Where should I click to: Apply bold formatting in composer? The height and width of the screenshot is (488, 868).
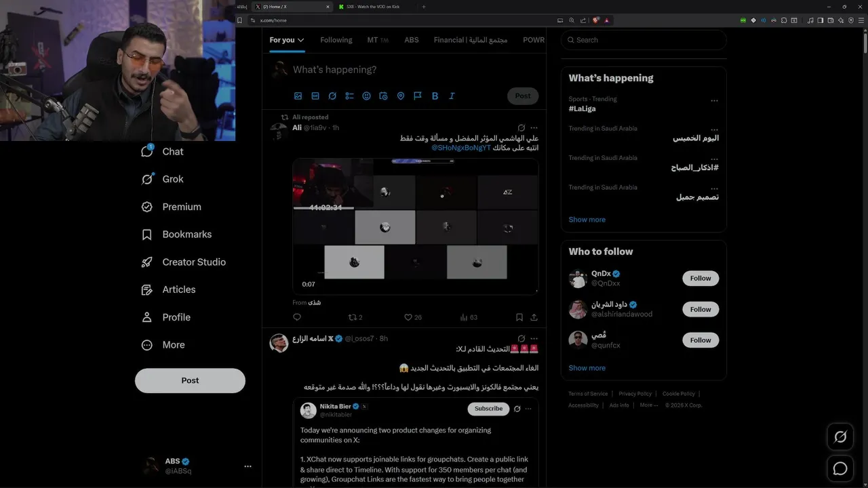pos(435,96)
